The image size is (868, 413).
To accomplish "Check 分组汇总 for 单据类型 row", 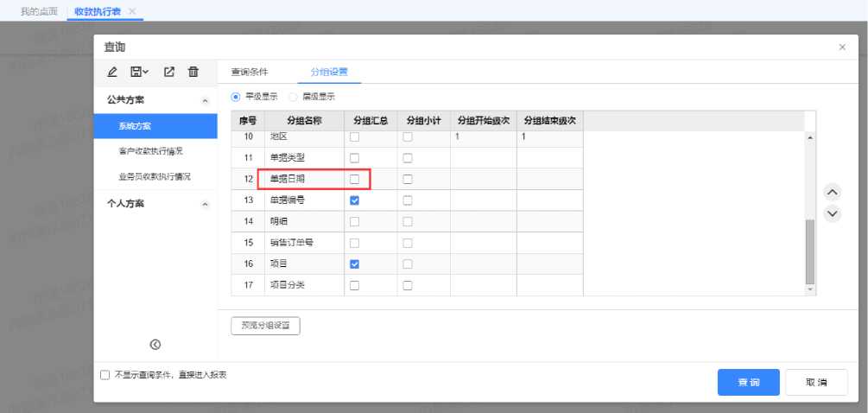I will [x=355, y=158].
